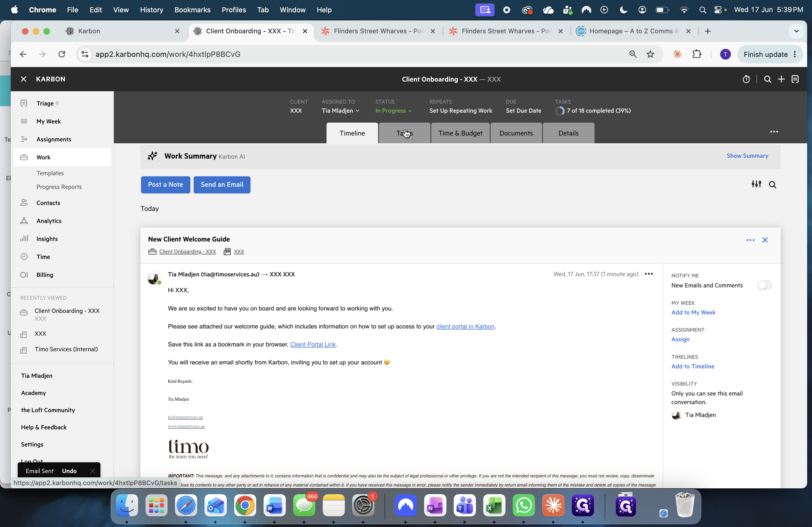Open global search in Karbon header

(x=768, y=79)
